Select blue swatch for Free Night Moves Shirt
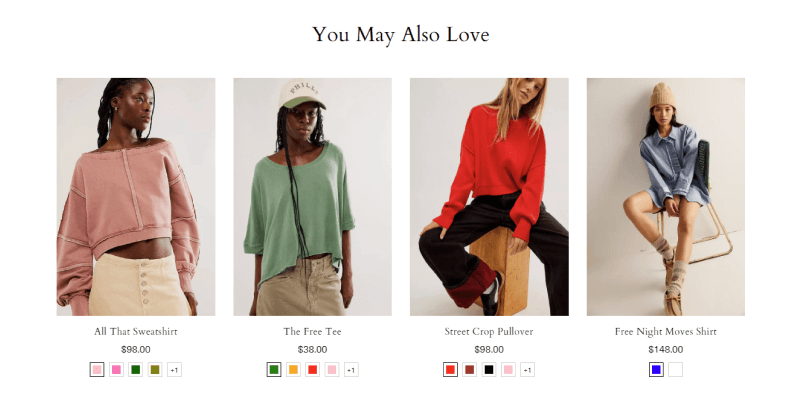 [x=656, y=369]
